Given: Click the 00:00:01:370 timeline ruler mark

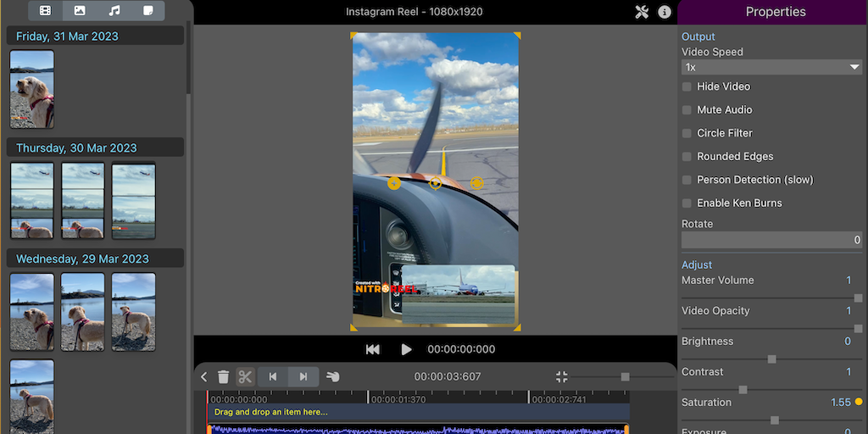Looking at the screenshot, I should [398, 399].
